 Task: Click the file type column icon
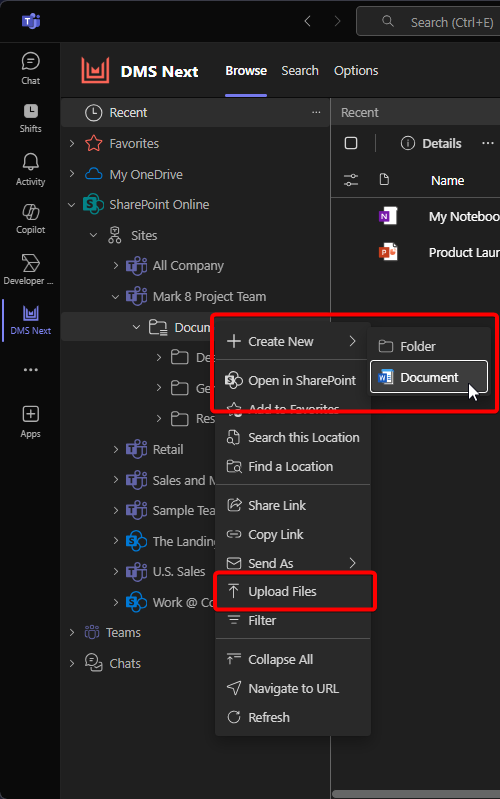(384, 179)
